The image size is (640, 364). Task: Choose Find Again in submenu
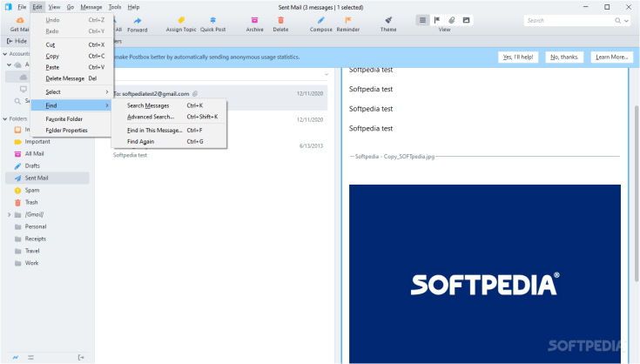170,142
